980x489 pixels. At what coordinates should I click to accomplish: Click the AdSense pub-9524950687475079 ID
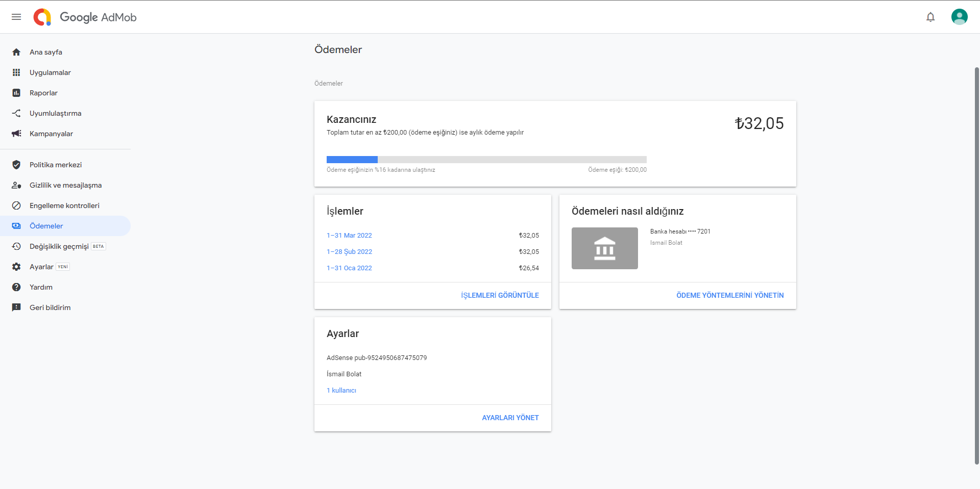pyautogui.click(x=377, y=358)
